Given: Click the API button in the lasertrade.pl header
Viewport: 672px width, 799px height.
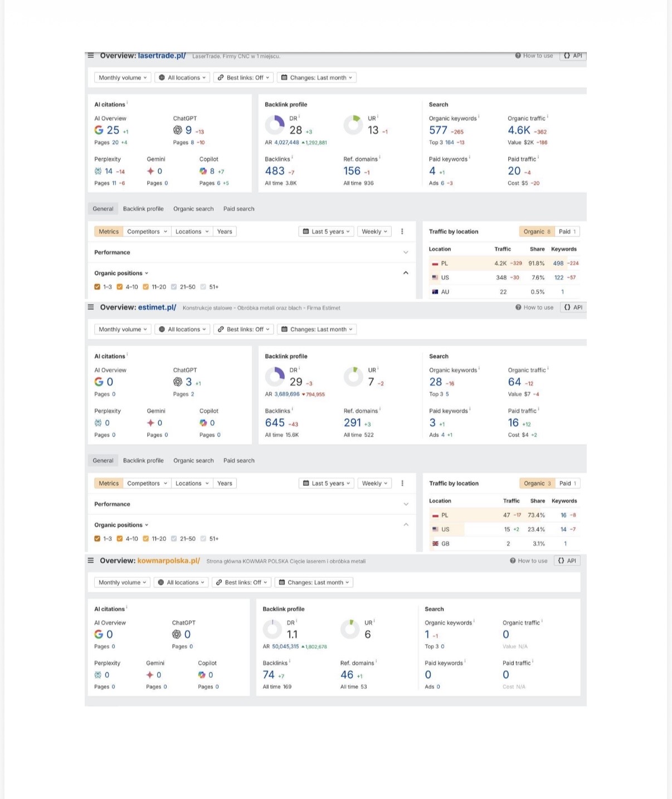Looking at the screenshot, I should [x=573, y=56].
